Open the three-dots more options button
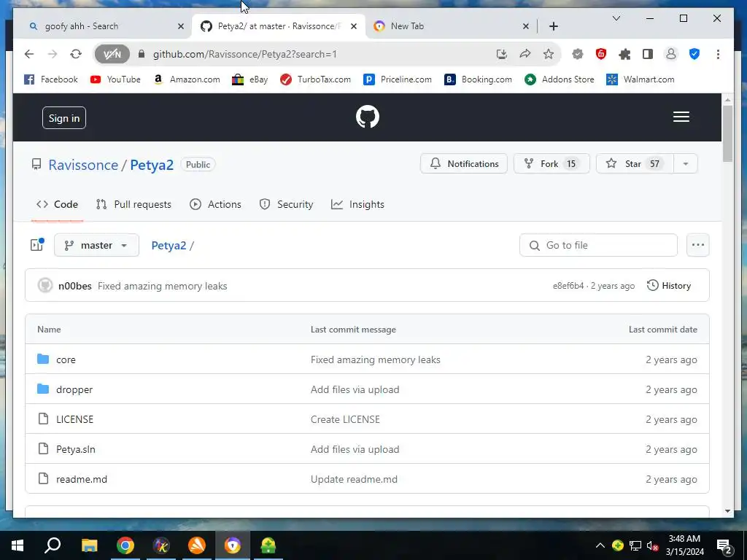Viewport: 747px width, 560px height. coord(697,245)
